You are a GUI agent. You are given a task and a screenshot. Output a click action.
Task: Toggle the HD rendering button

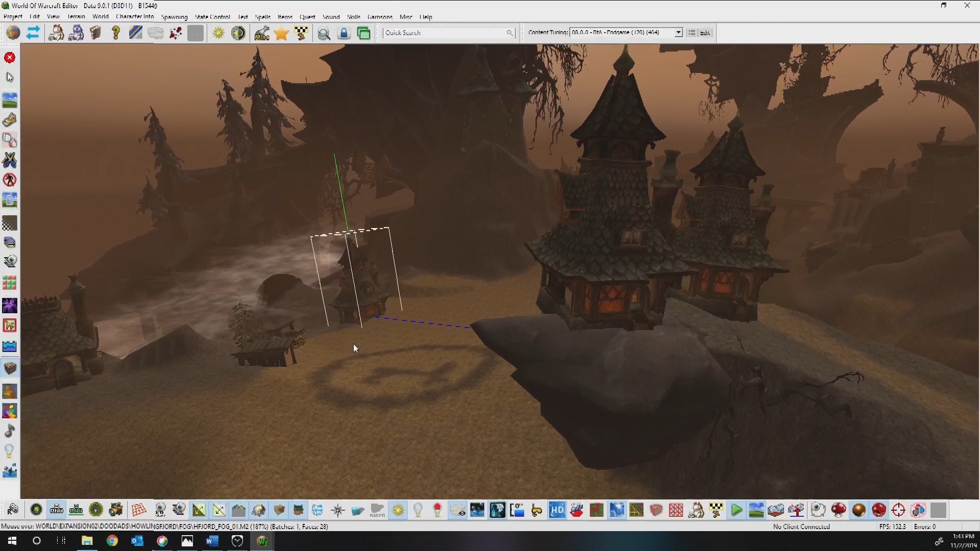point(557,510)
